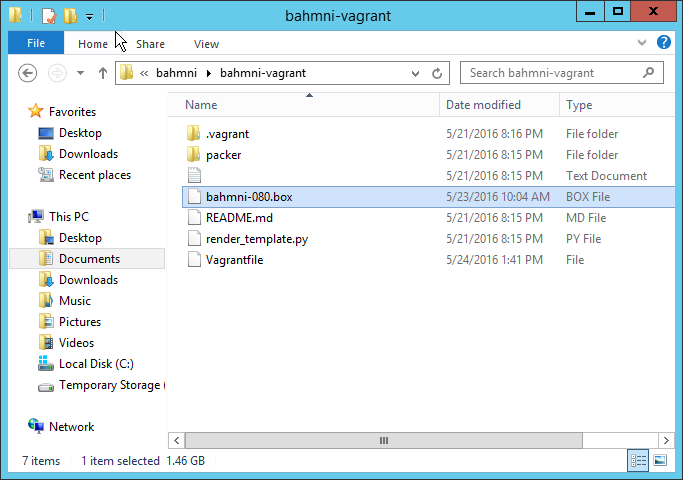Sort by the Type column header

coord(617,105)
